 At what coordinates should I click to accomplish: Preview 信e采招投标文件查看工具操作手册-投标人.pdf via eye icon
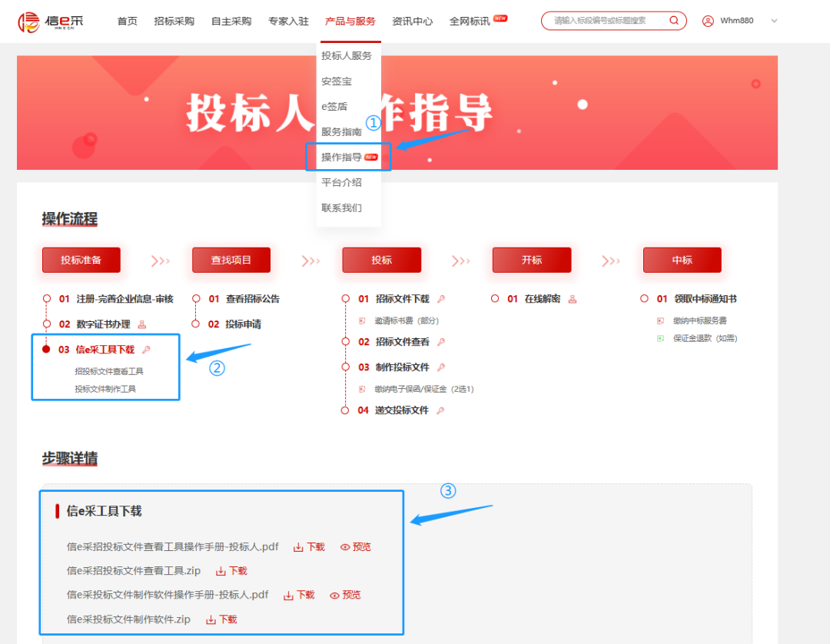coord(355,547)
